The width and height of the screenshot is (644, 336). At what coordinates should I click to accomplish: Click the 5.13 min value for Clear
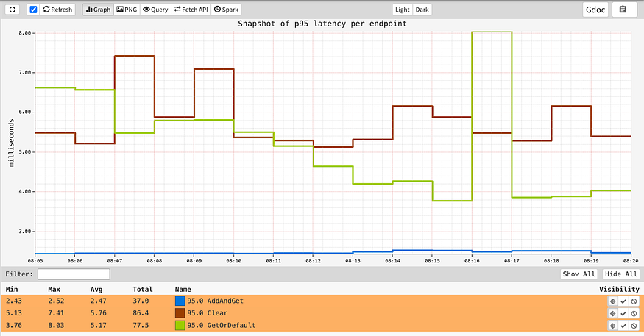14,313
